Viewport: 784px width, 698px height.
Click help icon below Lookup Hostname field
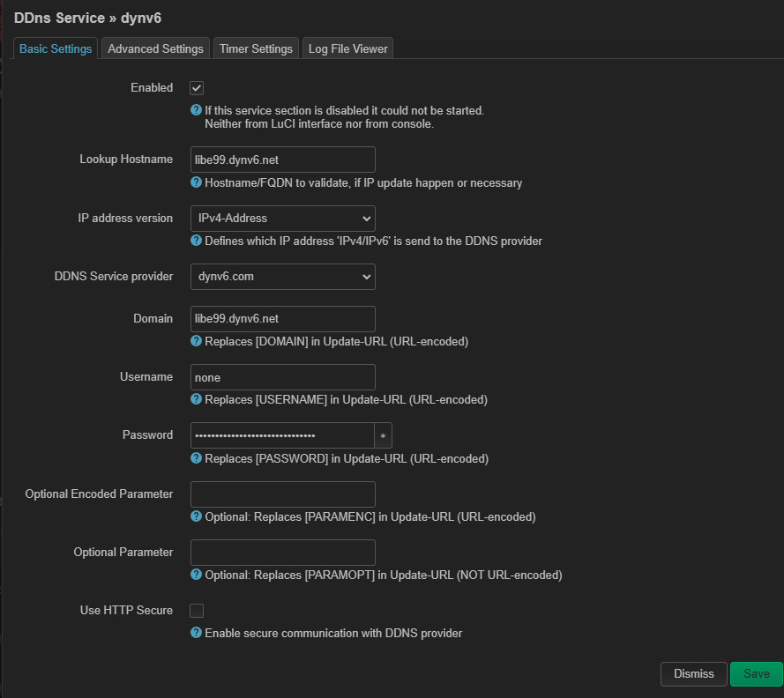point(196,182)
